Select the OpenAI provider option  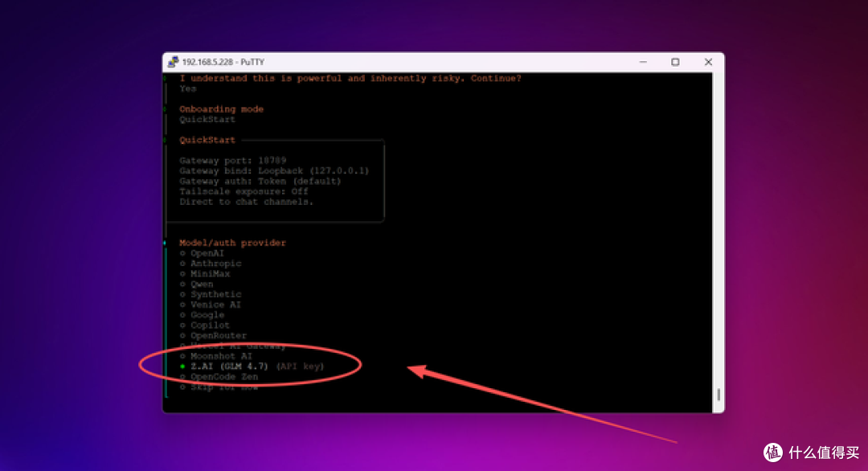click(202, 253)
